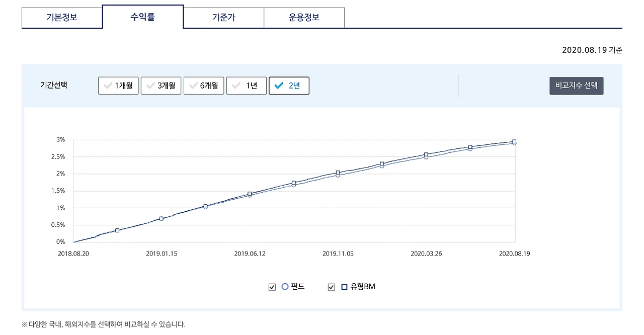Click the 펀드 legend label
The width and height of the screenshot is (644, 335).
point(298,287)
